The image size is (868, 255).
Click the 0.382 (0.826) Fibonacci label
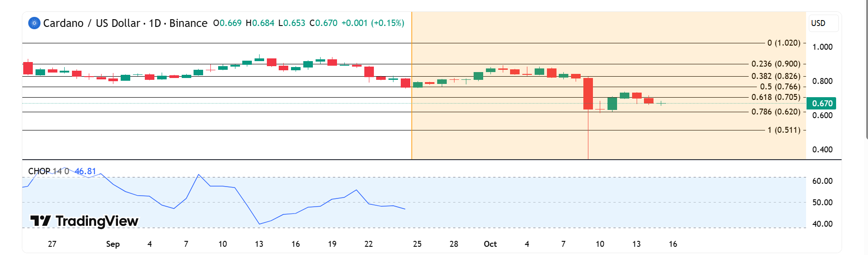tap(776, 76)
